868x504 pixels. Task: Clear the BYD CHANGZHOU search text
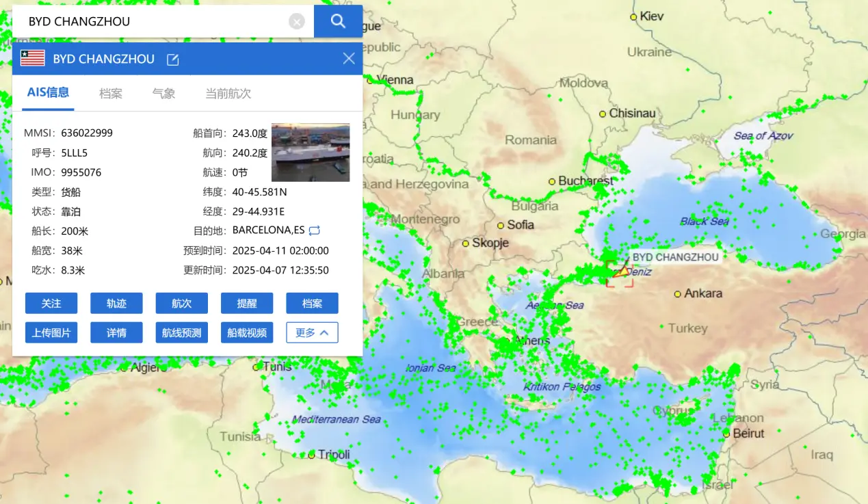(297, 22)
